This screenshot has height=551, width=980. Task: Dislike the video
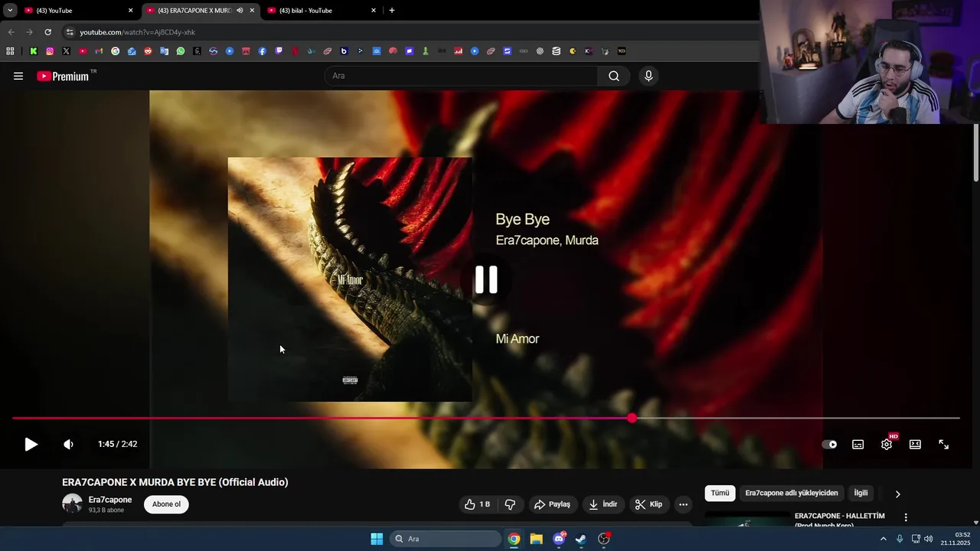point(510,504)
